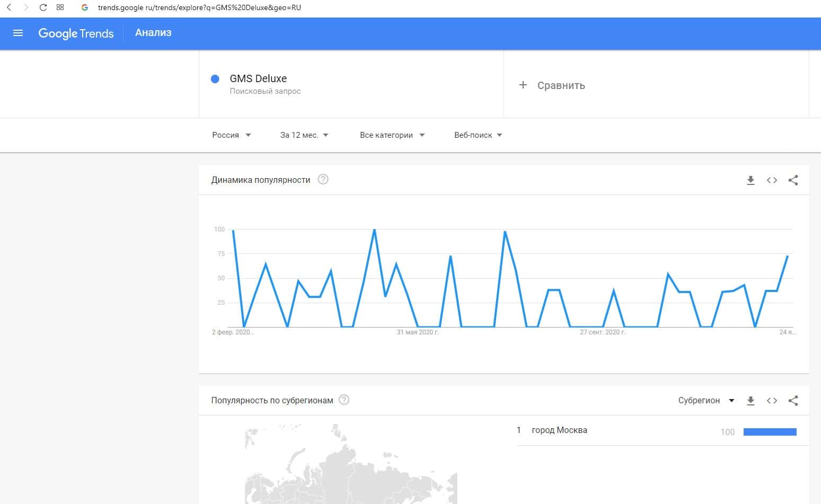821x504 pixels.
Task: Click Сравнить to add a comparison term
Action: 561,85
